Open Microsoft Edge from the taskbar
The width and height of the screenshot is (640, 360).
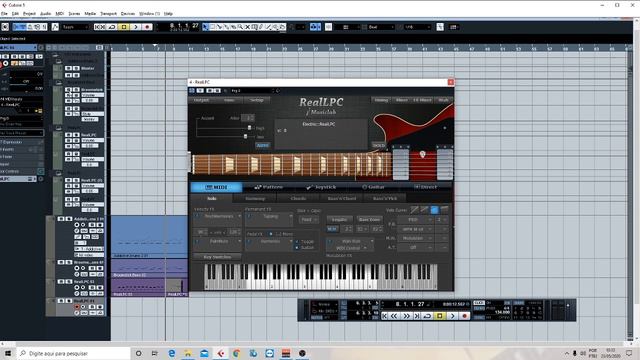pyautogui.click(x=172, y=353)
